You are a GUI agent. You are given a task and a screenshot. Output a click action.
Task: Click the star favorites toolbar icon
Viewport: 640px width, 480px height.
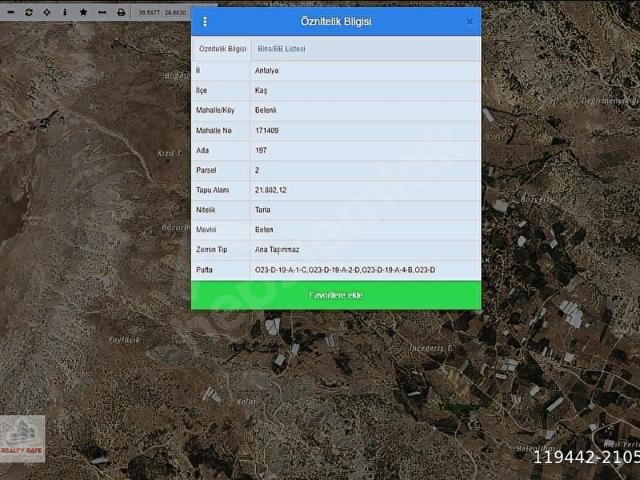point(83,12)
